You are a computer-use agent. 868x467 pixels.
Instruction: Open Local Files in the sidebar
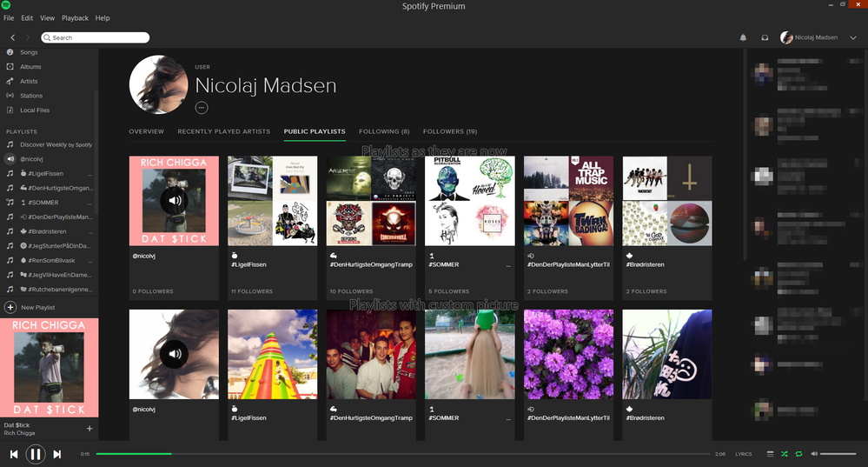[x=35, y=110]
